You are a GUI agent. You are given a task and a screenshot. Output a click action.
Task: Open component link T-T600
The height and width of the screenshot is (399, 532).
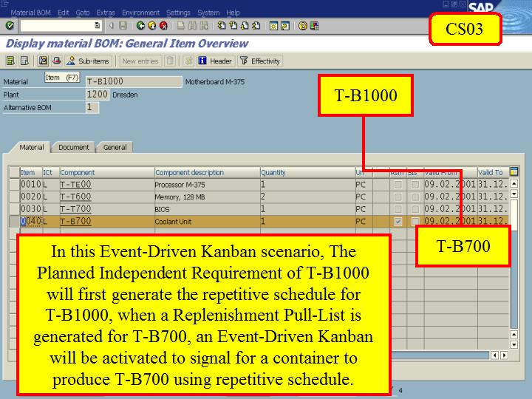coord(75,197)
